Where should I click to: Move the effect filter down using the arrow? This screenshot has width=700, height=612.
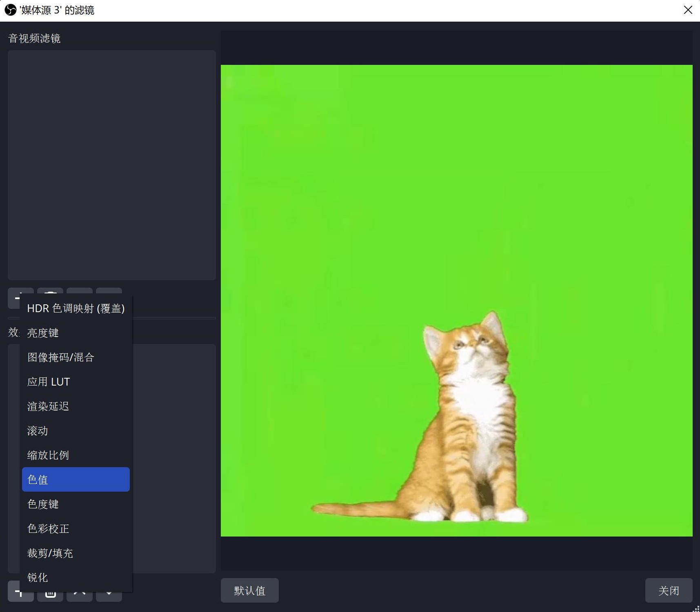(109, 596)
